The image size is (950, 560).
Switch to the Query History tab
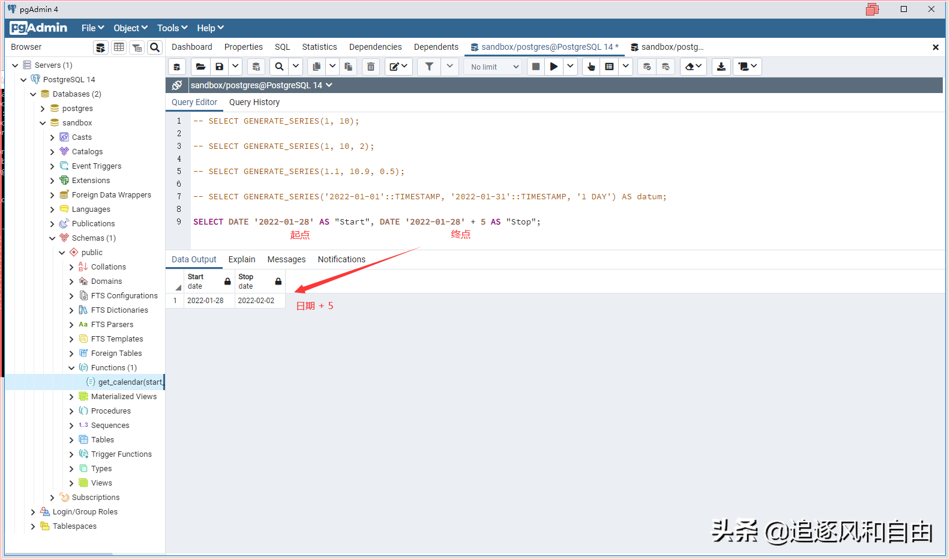pos(254,102)
